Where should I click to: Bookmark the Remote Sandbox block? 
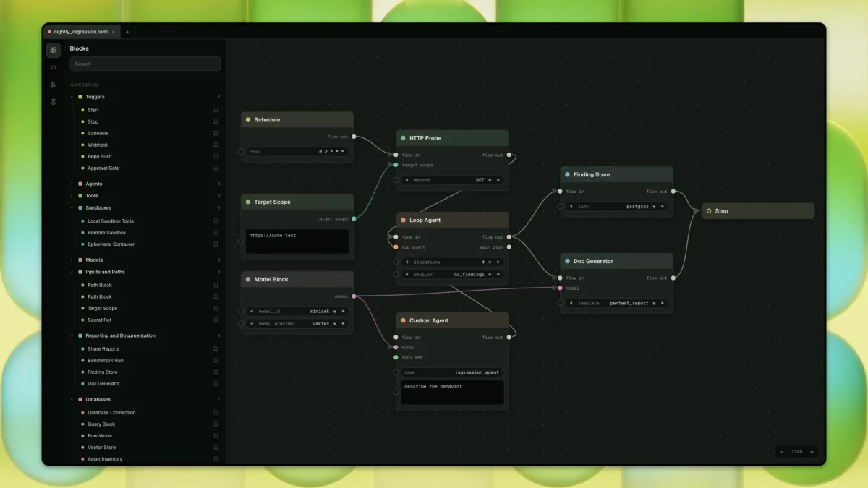pyautogui.click(x=216, y=233)
